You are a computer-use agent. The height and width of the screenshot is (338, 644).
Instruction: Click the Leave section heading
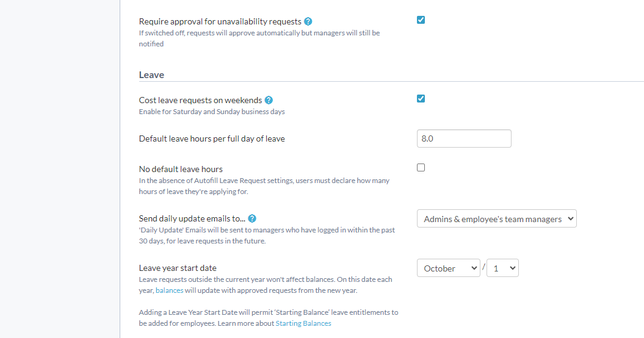point(151,75)
